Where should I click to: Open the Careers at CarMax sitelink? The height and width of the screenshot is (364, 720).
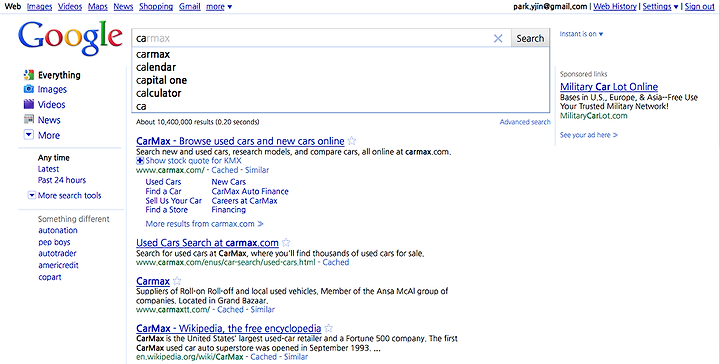point(244,201)
